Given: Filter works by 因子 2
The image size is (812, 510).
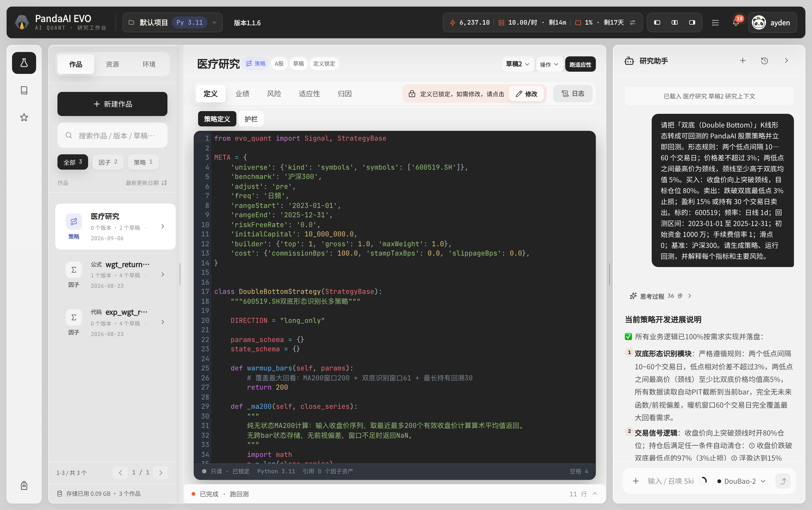Looking at the screenshot, I should pyautogui.click(x=108, y=162).
